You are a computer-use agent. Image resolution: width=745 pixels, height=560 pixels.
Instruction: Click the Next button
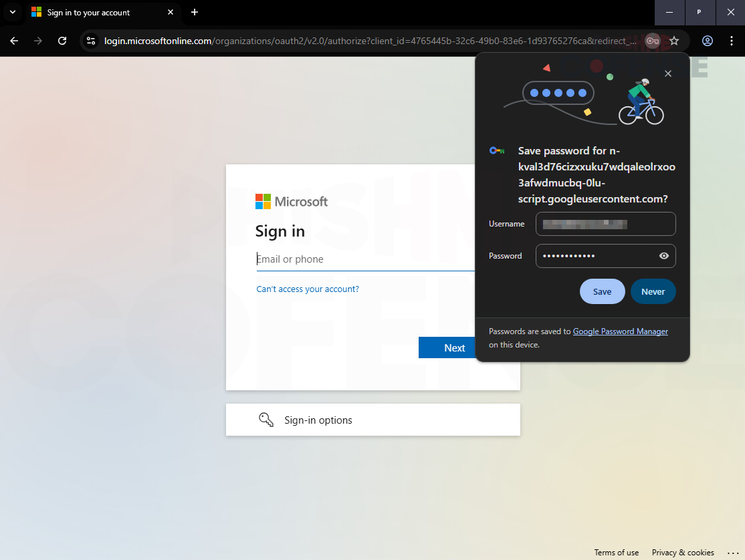447,348
